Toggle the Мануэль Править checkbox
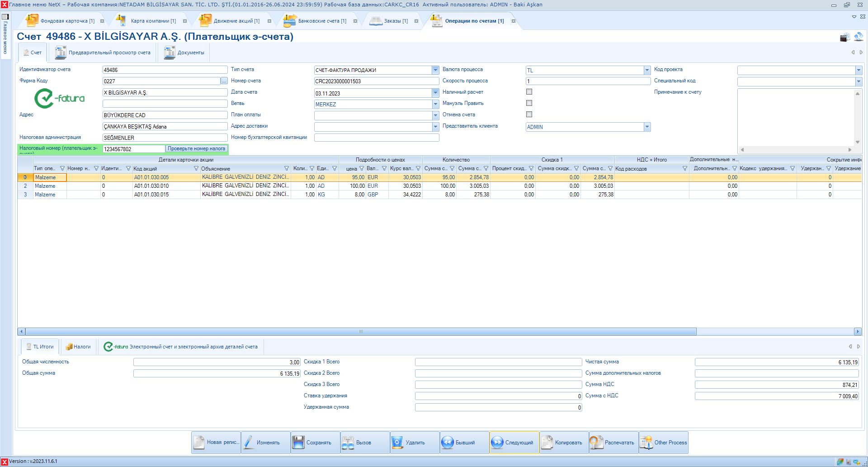 click(529, 103)
